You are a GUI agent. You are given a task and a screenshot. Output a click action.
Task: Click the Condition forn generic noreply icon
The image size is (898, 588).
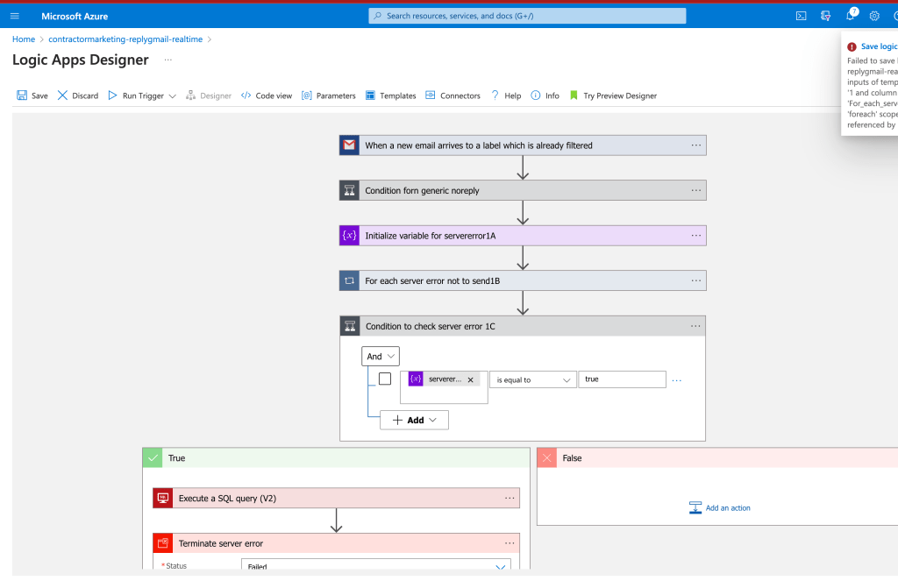tap(349, 191)
